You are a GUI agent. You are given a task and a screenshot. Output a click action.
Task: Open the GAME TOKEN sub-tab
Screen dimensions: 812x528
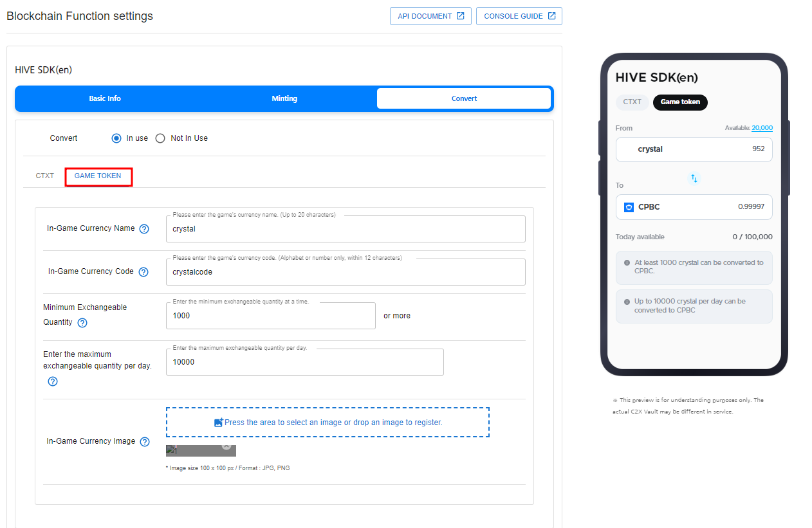(98, 176)
